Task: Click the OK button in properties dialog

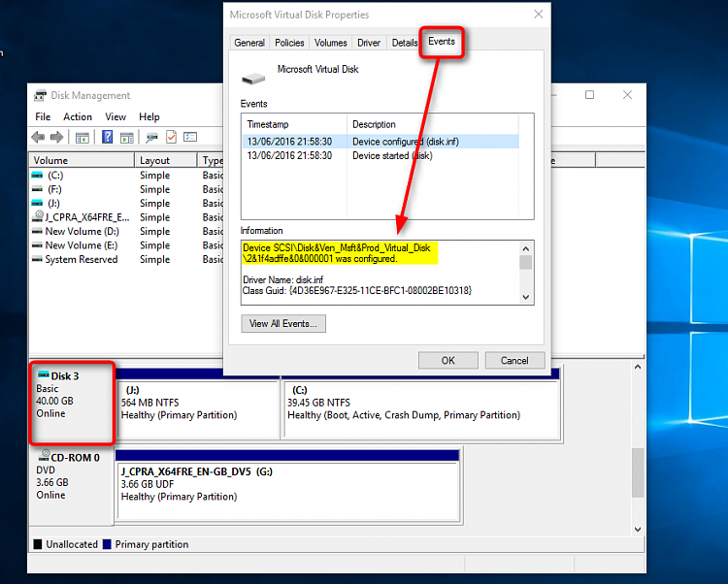Action: (x=448, y=361)
